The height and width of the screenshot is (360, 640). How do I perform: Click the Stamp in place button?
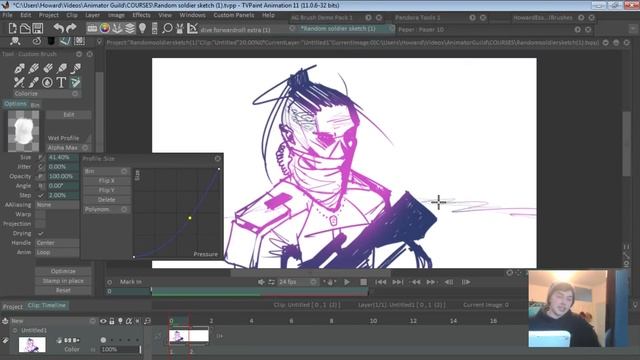click(63, 281)
